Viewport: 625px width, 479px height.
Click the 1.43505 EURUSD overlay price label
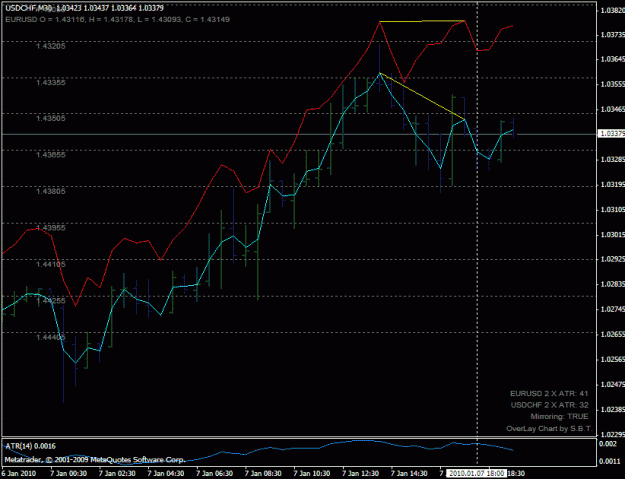coord(51,118)
